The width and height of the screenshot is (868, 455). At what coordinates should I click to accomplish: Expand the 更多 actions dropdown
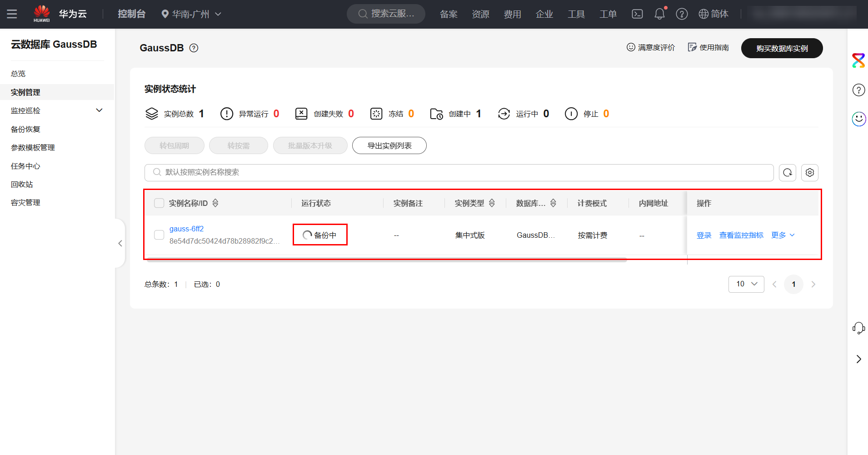(x=783, y=235)
